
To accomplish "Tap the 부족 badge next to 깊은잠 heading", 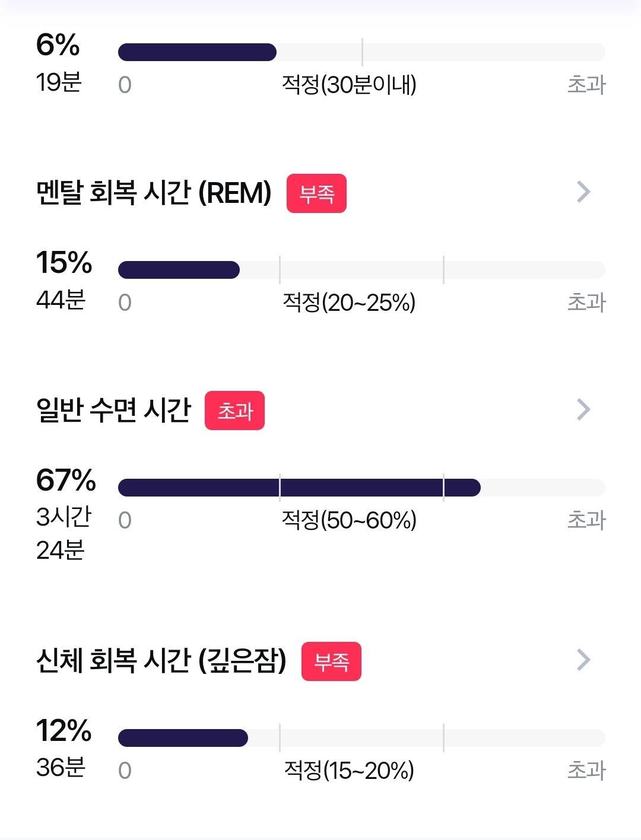I will click(x=331, y=661).
